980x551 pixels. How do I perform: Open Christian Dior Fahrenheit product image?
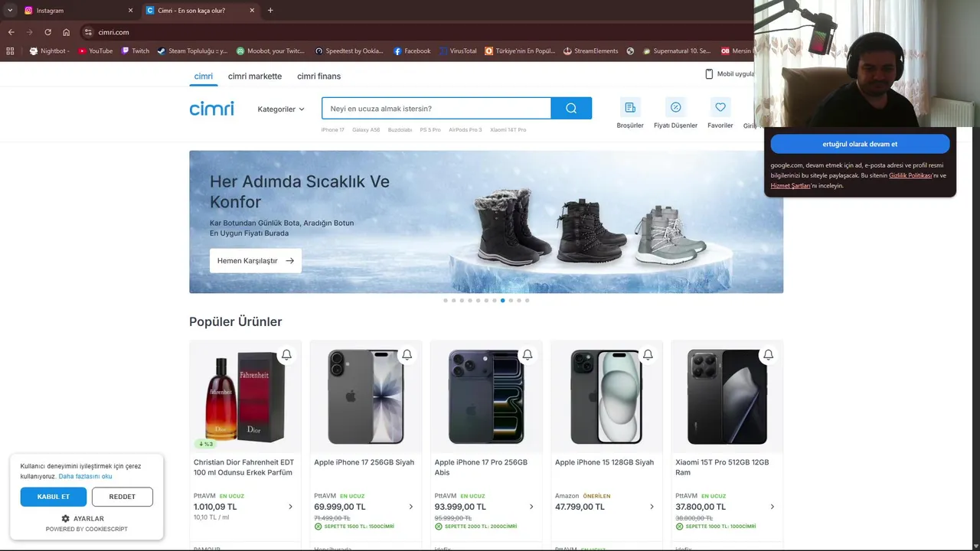click(x=245, y=396)
